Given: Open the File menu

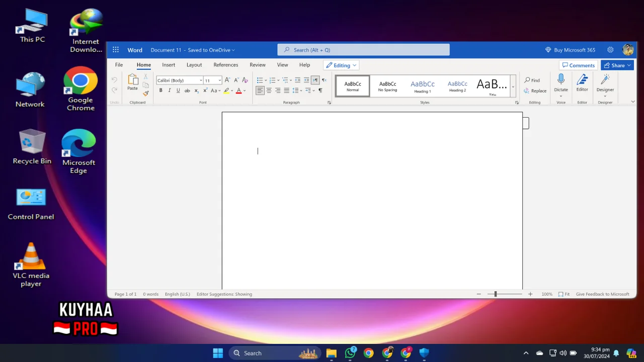Looking at the screenshot, I should pyautogui.click(x=119, y=65).
